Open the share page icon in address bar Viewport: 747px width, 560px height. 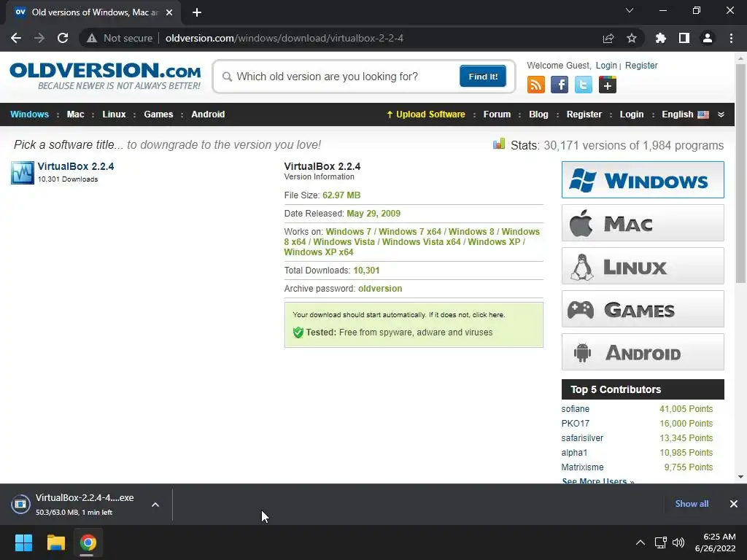608,38
